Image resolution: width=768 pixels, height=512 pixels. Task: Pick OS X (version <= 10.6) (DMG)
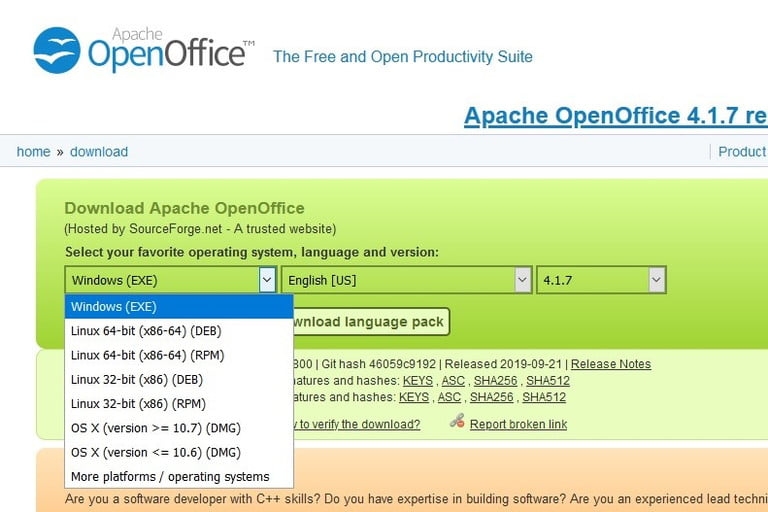179,452
